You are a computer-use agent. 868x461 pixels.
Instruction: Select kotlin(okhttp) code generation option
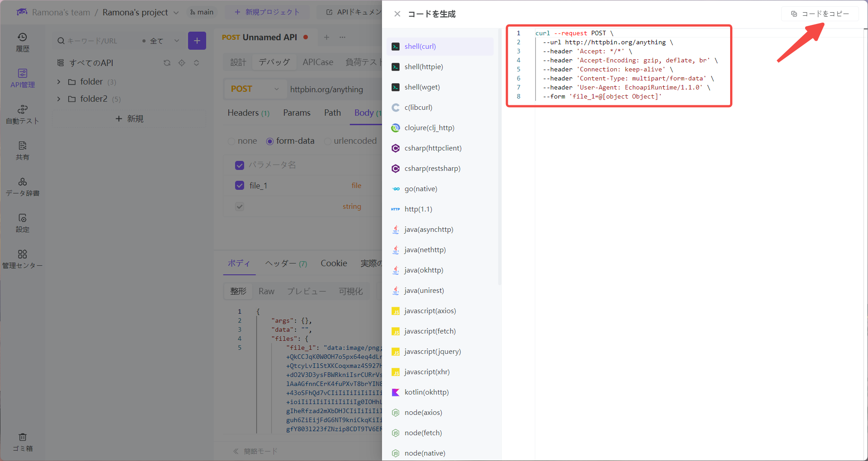click(425, 392)
